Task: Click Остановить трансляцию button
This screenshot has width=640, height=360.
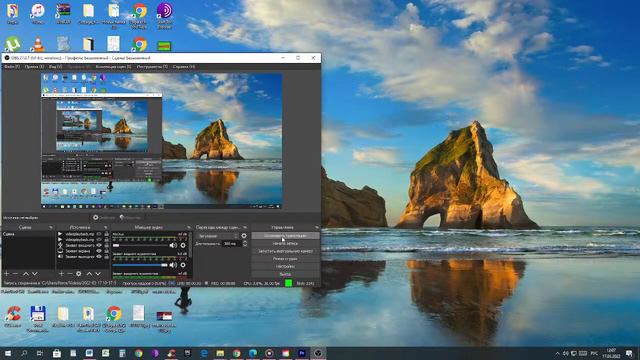Action: pyautogui.click(x=285, y=236)
